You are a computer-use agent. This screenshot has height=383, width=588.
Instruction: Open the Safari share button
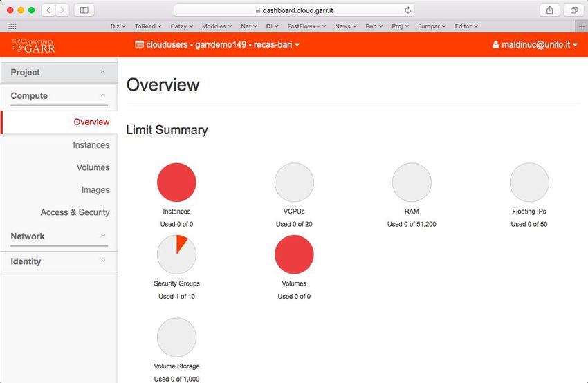click(549, 10)
